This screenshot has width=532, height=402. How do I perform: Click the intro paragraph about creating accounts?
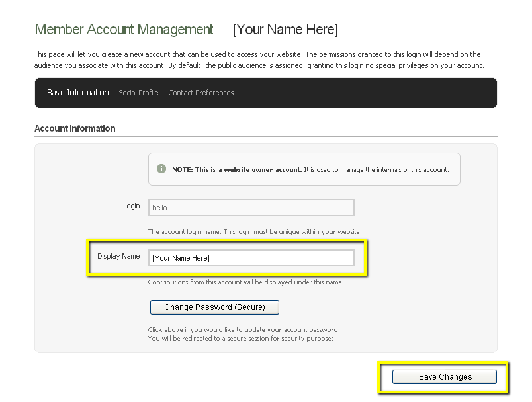click(x=258, y=60)
